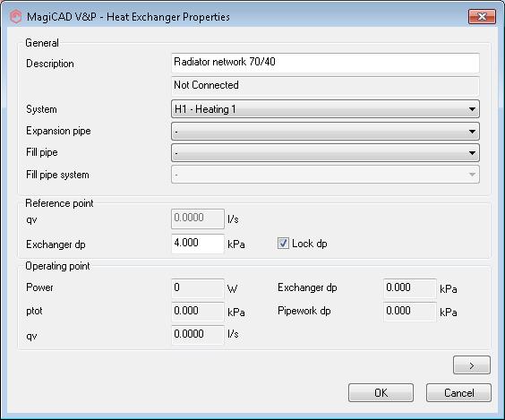This screenshot has width=505, height=420.
Task: Click the System label text
Action: pos(41,109)
